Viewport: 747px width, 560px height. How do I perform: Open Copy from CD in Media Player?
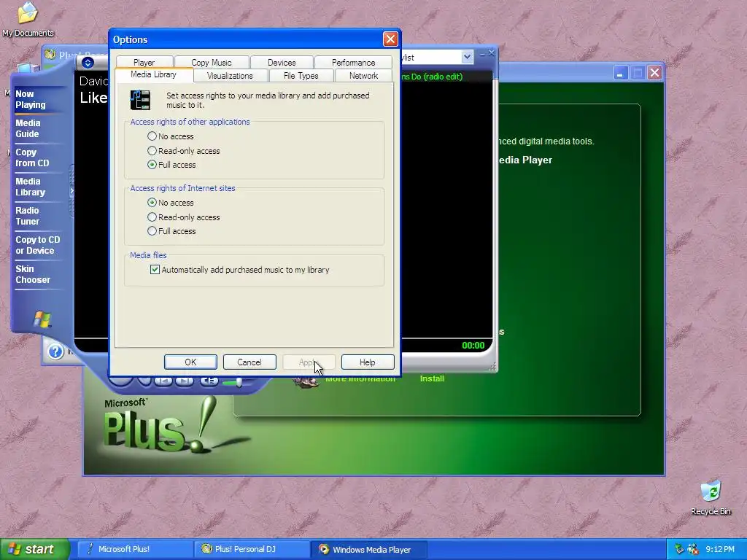(x=32, y=157)
